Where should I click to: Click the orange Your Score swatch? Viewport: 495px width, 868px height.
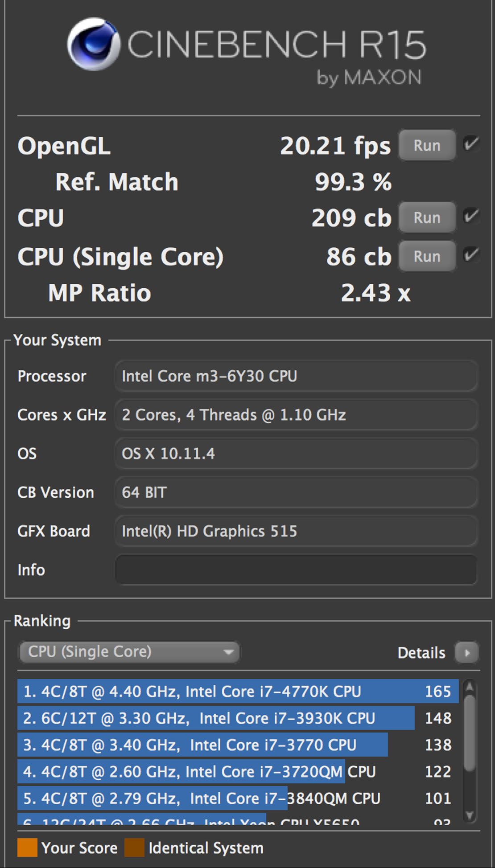point(27,848)
